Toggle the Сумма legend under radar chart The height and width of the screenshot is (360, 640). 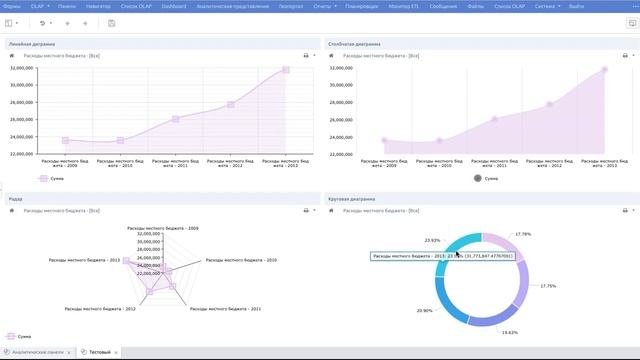[x=19, y=336]
